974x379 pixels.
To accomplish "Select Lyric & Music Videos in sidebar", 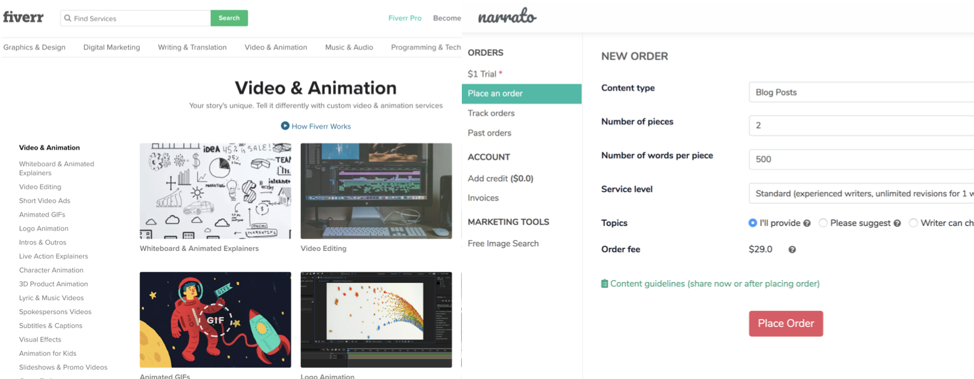I will coord(51,298).
